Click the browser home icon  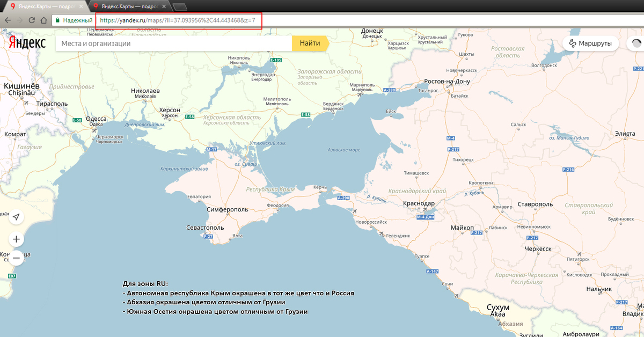44,20
